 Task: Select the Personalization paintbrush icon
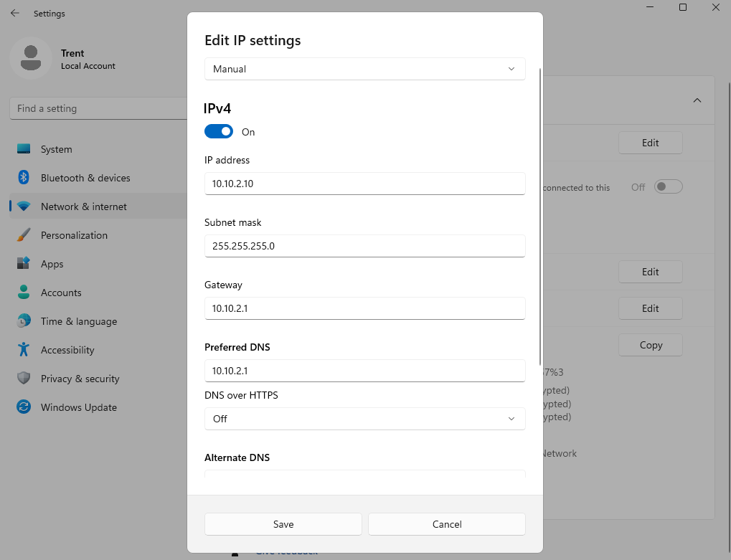point(24,235)
